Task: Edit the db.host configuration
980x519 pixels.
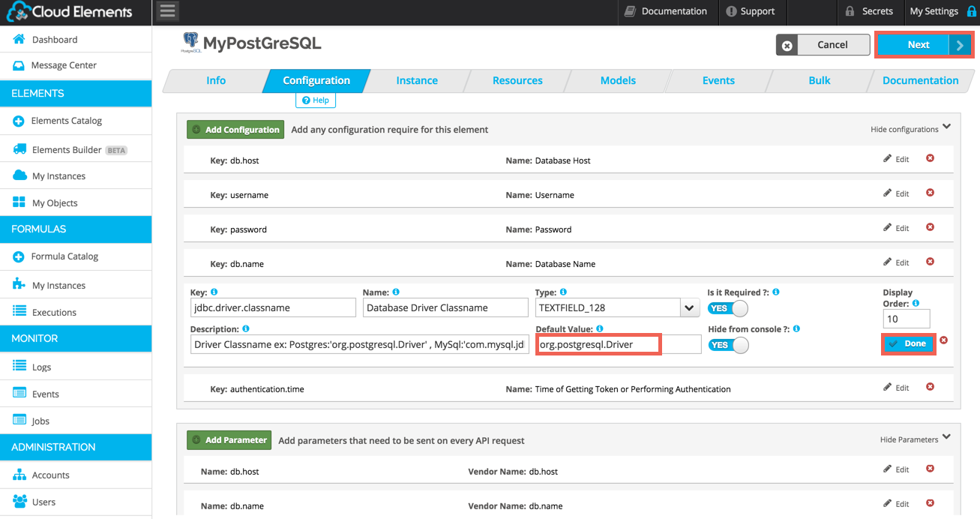Action: click(x=896, y=159)
